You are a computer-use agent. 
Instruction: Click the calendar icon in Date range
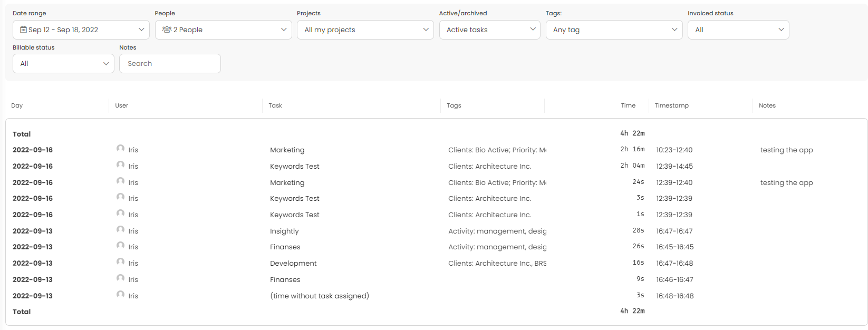pos(23,30)
